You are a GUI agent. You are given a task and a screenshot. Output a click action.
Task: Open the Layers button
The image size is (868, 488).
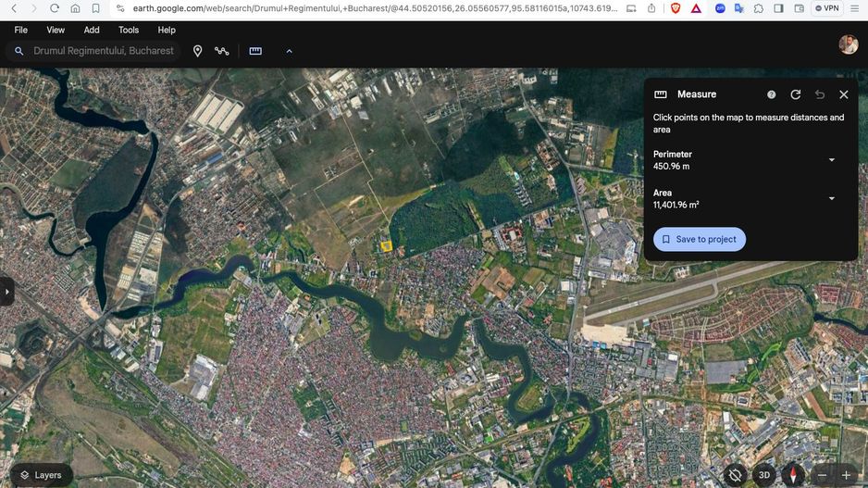point(41,475)
